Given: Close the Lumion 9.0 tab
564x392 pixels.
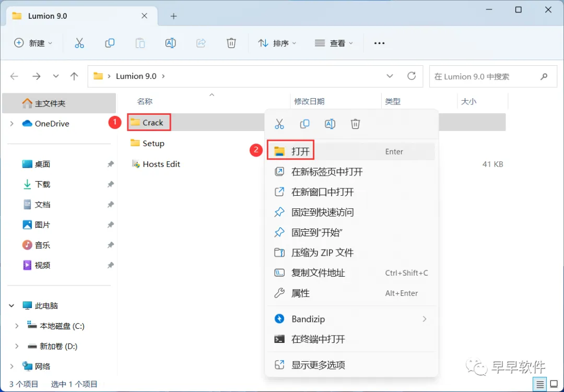Looking at the screenshot, I should point(144,16).
